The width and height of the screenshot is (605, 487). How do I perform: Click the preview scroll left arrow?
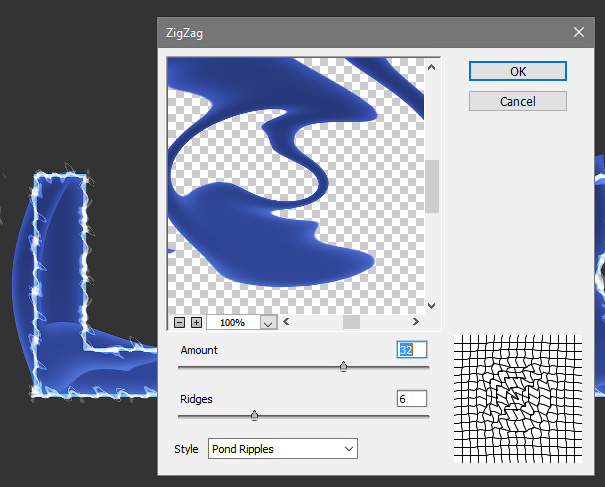[286, 321]
